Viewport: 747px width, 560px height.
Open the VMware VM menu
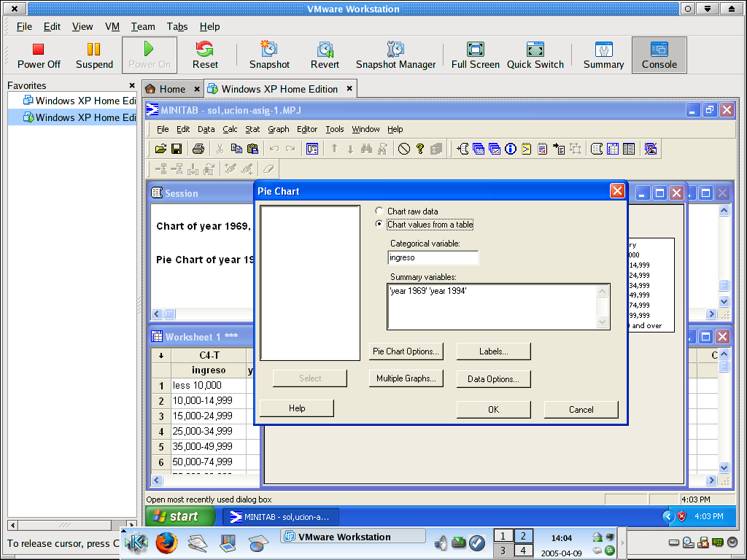point(112,27)
